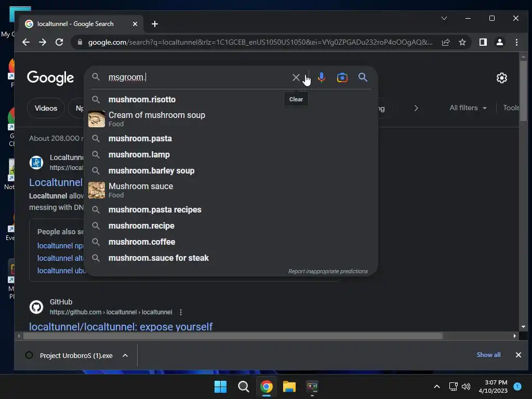This screenshot has width=532, height=399.
Task: Click Mushroom sauce thumbnail image
Action: tap(96, 190)
